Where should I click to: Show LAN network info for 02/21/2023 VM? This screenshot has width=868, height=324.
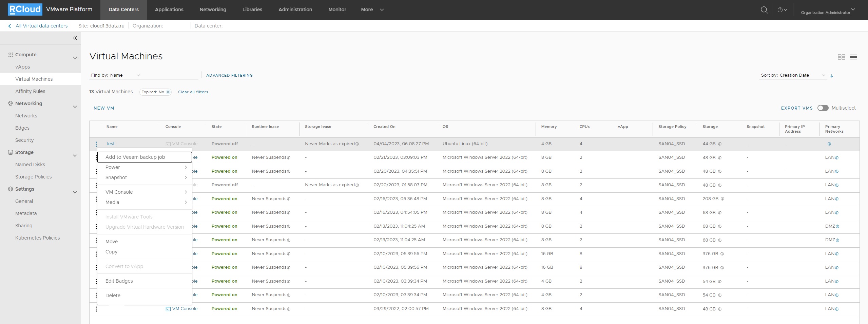tap(836, 158)
